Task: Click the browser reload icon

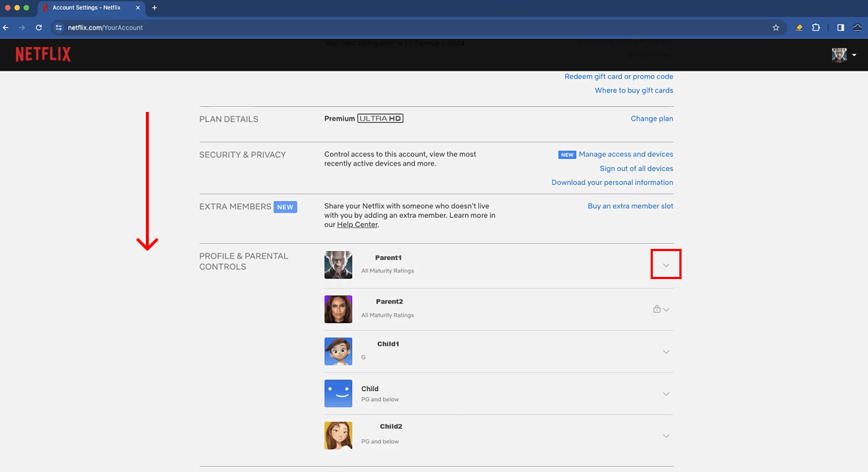Action: coord(38,27)
